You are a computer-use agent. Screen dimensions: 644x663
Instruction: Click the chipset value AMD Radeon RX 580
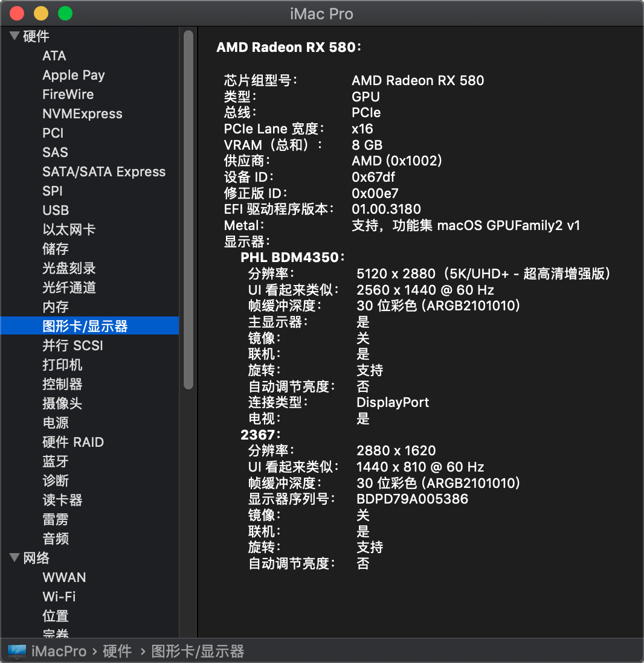click(417, 80)
